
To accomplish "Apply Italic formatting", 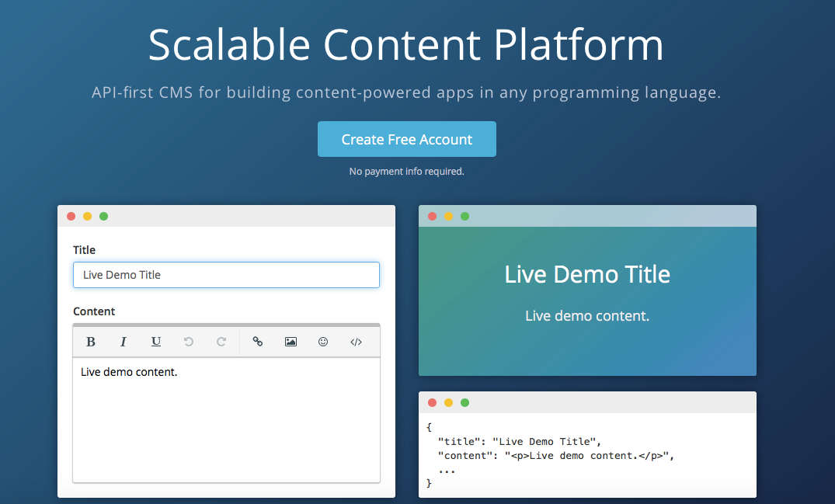I will (124, 342).
